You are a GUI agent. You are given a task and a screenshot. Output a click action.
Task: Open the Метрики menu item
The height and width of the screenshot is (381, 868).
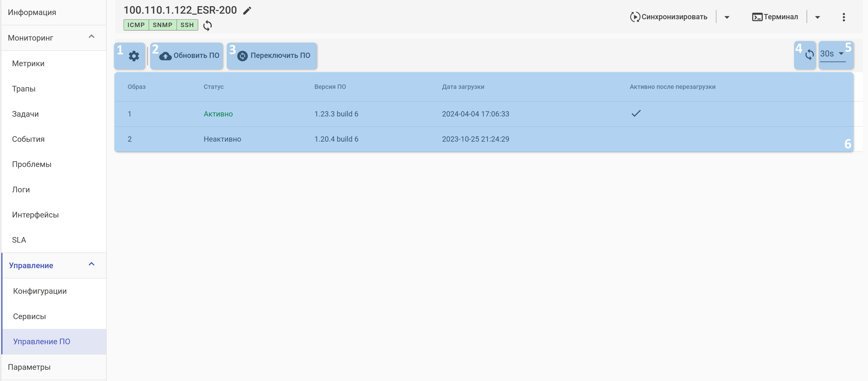28,64
